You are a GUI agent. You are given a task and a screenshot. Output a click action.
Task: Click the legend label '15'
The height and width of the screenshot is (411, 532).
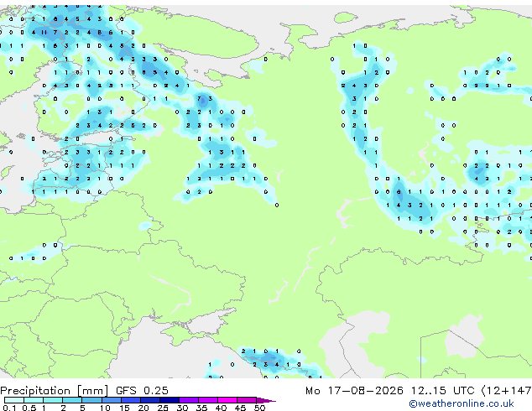point(124,408)
